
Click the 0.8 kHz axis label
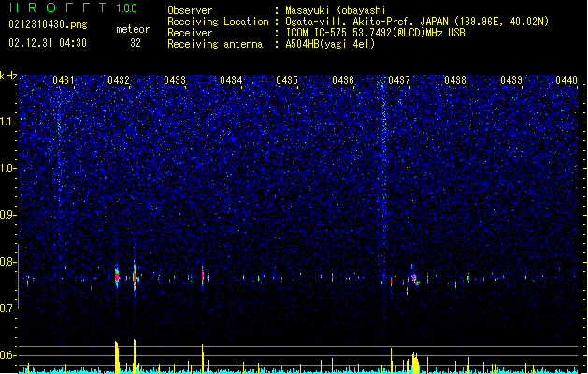8,262
